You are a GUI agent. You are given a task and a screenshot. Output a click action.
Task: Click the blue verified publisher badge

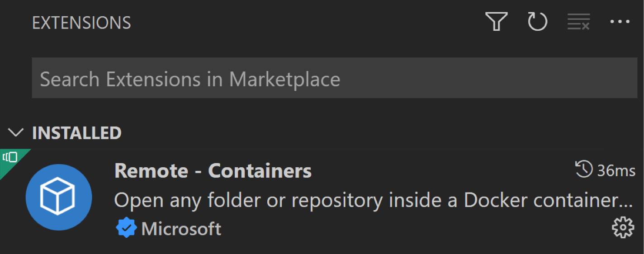tap(126, 228)
